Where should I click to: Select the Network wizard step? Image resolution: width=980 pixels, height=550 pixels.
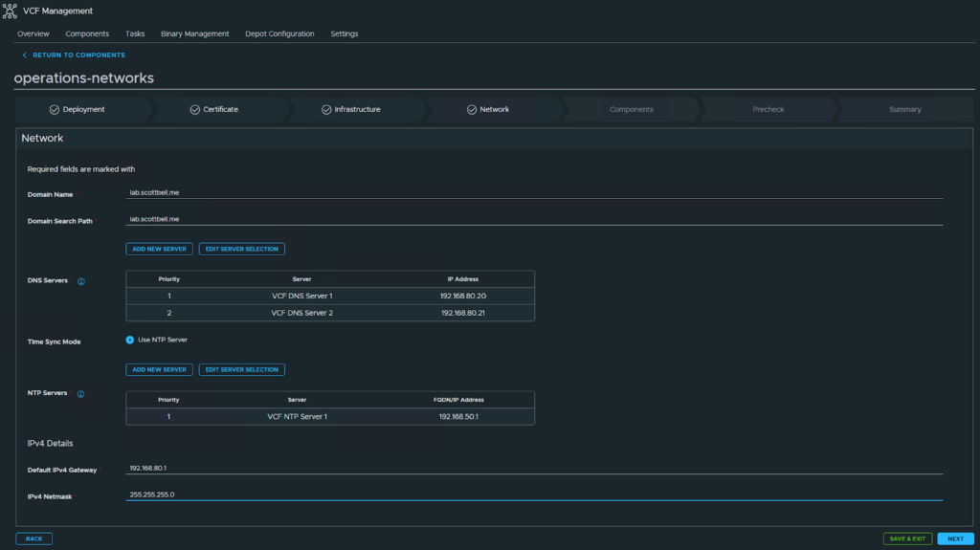pyautogui.click(x=495, y=109)
